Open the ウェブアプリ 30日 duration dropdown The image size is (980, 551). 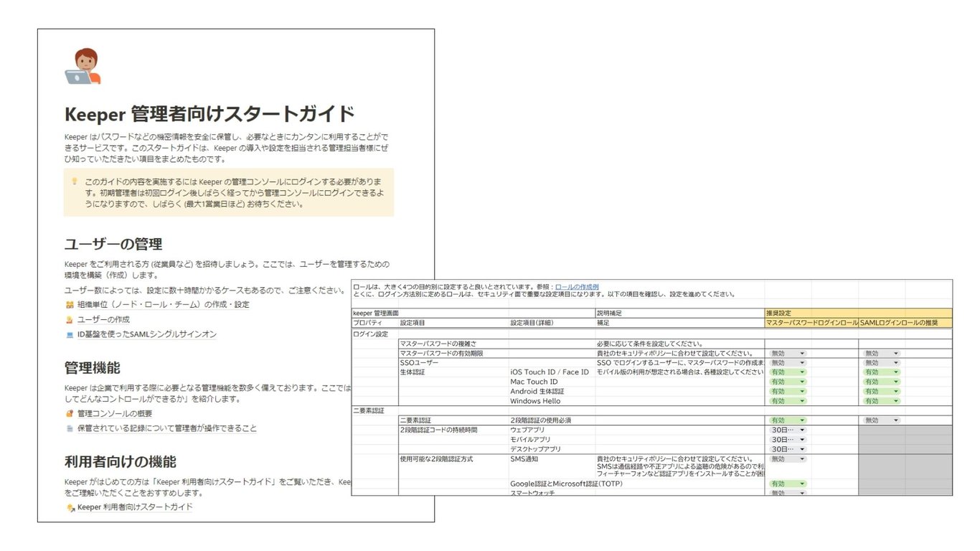pyautogui.click(x=787, y=430)
